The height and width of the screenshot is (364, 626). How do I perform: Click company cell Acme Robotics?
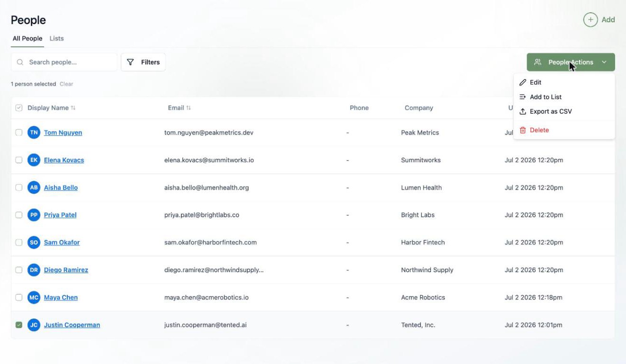pyautogui.click(x=423, y=297)
